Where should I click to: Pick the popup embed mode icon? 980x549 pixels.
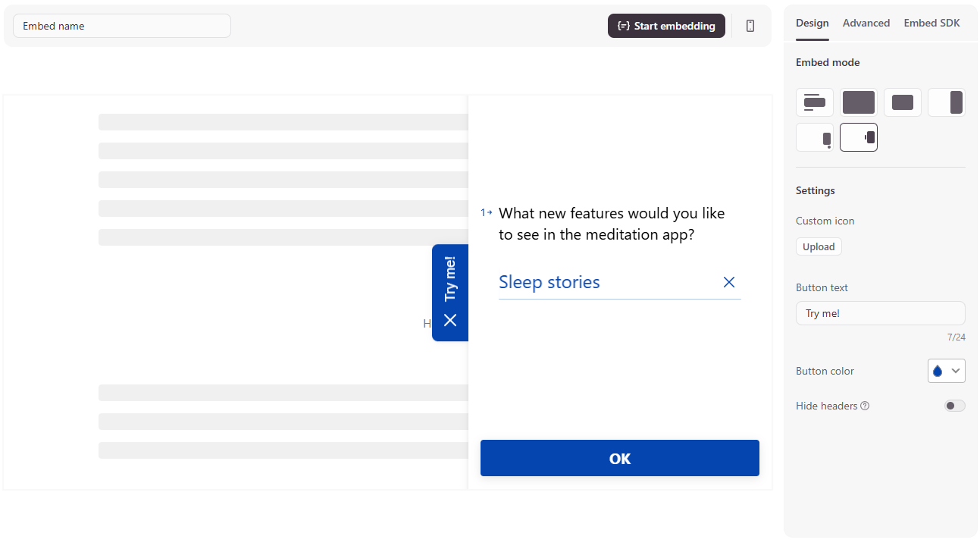903,102
